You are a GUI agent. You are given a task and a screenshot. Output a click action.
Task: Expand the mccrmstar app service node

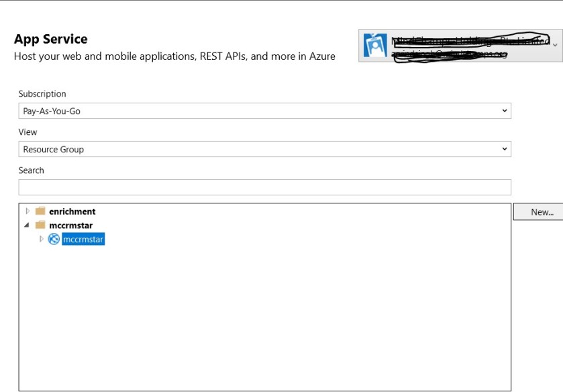coord(41,239)
